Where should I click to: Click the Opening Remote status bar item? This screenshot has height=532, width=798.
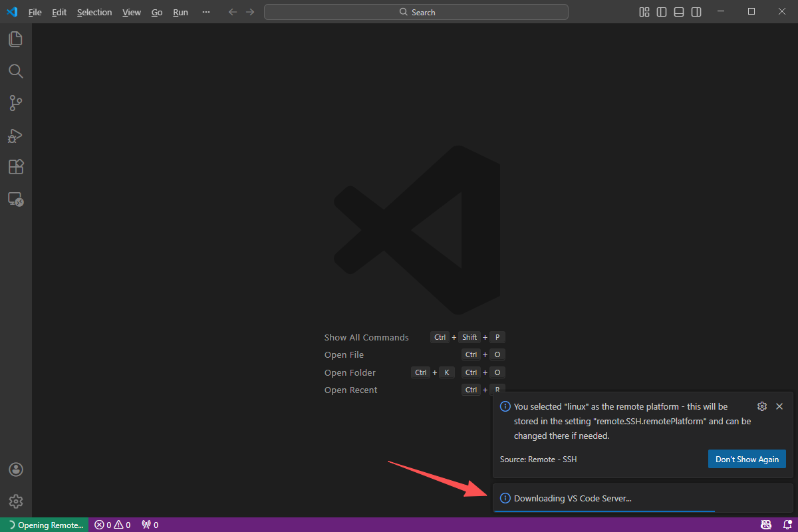[x=44, y=525]
